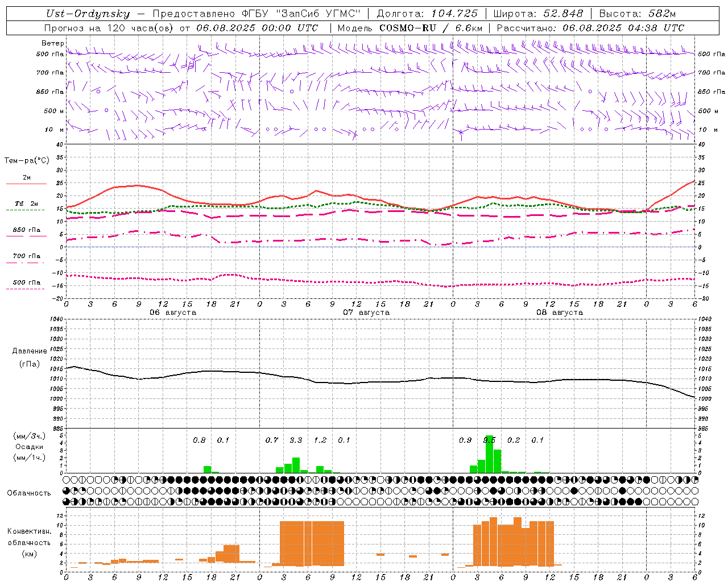
Task: Click the 0.9 precipitation total
Action: click(465, 440)
